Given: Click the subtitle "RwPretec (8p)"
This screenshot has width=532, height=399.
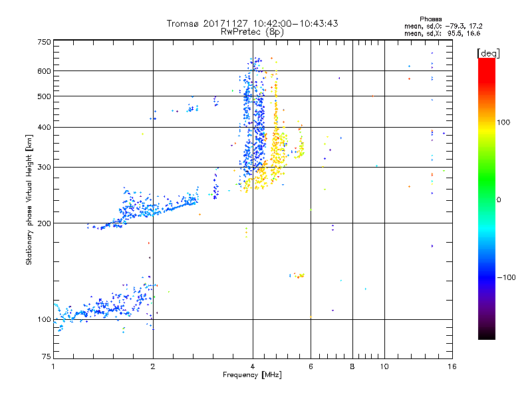Looking at the screenshot, I should pyautogui.click(x=252, y=32).
